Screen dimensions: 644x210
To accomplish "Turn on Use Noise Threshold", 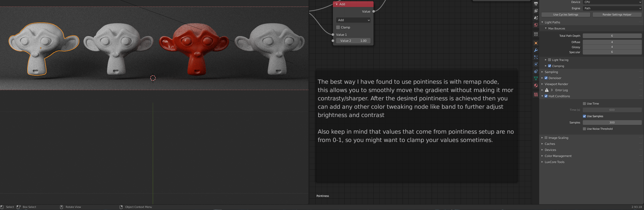I will [x=584, y=129].
